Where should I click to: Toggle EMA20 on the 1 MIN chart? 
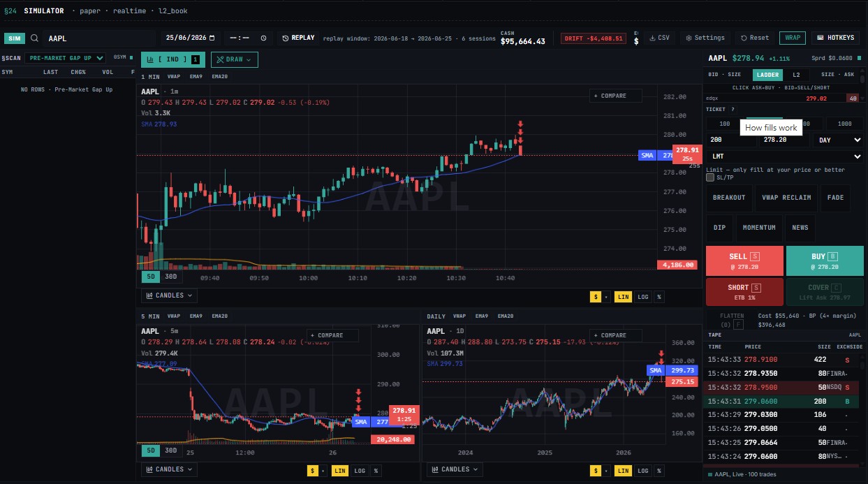219,76
